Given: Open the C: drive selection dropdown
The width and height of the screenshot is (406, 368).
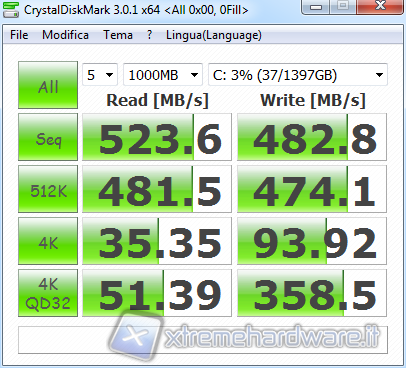Looking at the screenshot, I should point(298,75).
